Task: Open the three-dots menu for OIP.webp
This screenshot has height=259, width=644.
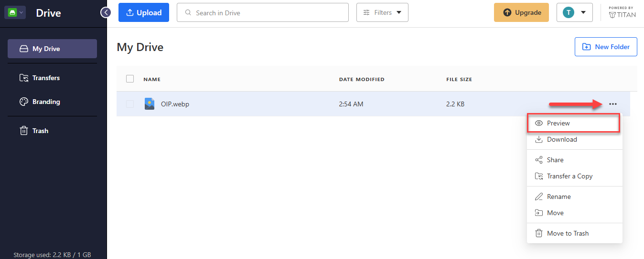Action: coord(613,104)
